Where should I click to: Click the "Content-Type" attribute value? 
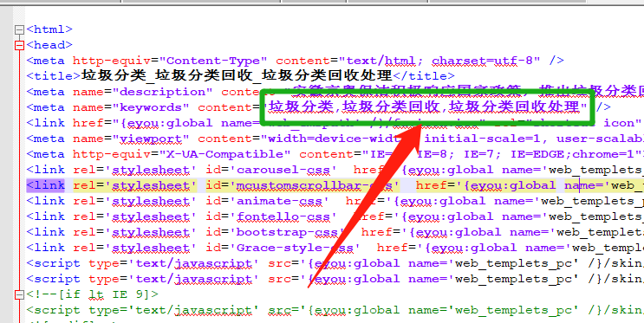(213, 61)
